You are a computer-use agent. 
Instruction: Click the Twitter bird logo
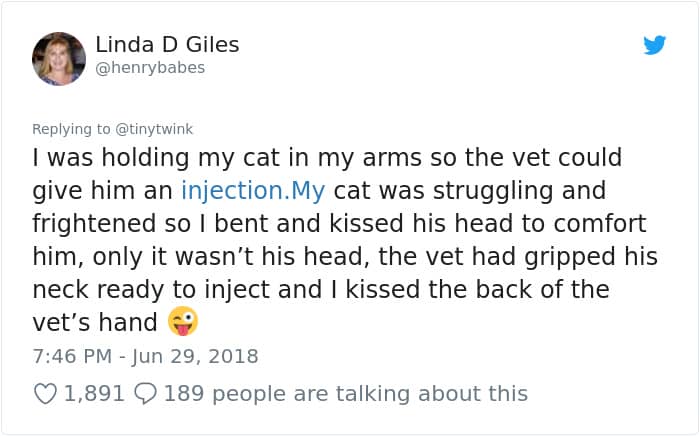click(654, 45)
